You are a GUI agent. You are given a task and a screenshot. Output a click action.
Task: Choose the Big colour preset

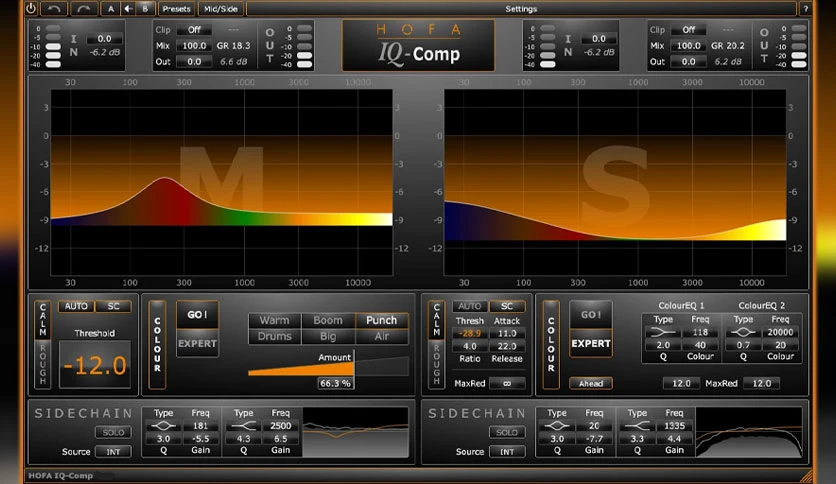pos(328,336)
